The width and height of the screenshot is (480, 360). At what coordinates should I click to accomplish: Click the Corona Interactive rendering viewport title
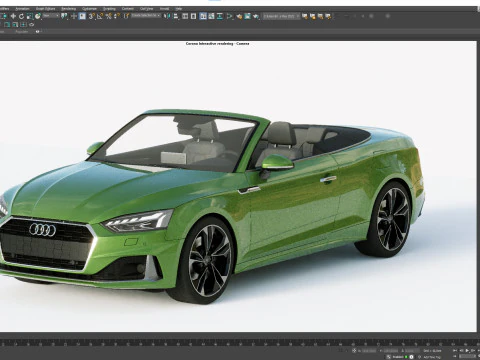click(217, 44)
